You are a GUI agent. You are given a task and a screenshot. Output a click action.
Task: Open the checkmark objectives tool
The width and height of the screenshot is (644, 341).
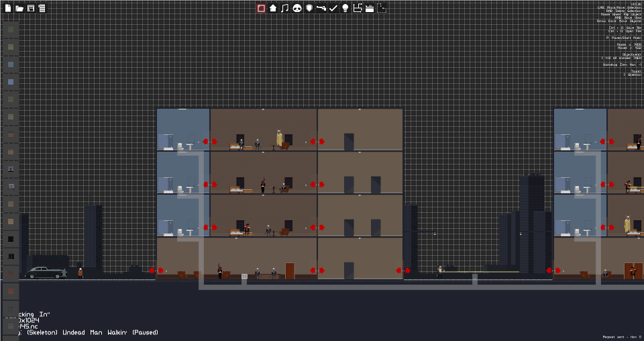click(333, 8)
